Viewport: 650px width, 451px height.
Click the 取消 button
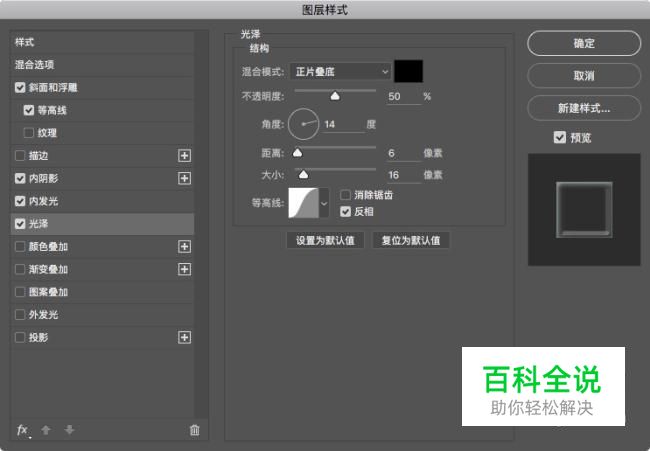pos(584,75)
